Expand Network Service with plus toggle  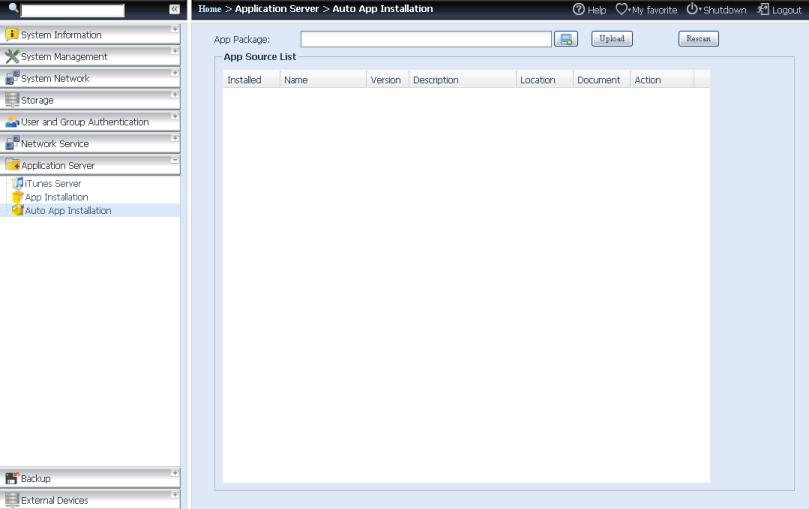pos(175,138)
